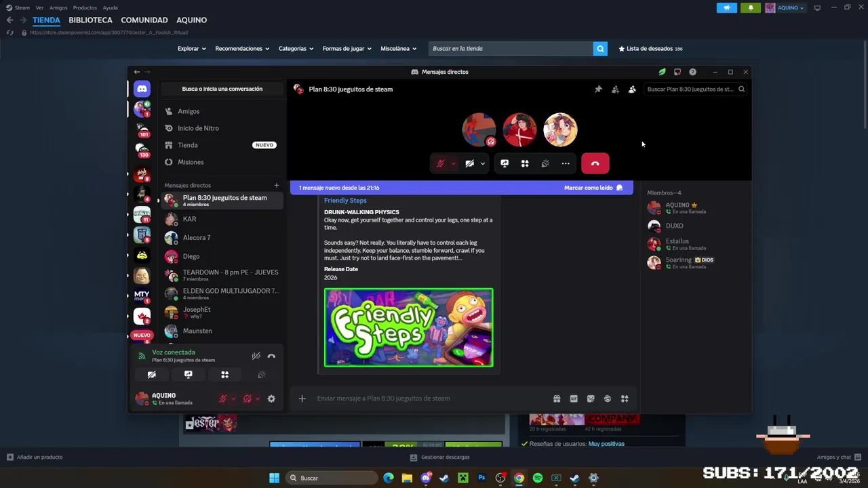Open the Alecora 7 conversation
The height and width of the screenshot is (488, 868).
click(222, 238)
